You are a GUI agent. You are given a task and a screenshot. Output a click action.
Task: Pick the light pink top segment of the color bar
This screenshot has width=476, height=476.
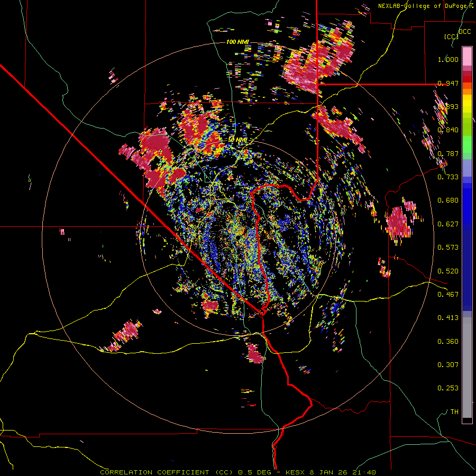[x=467, y=56]
